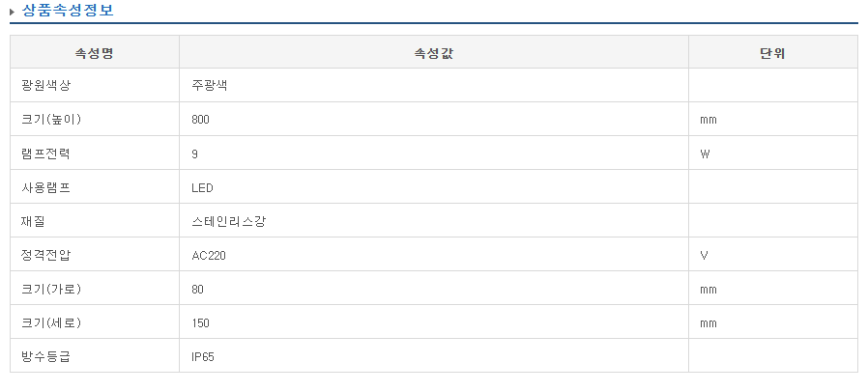
Task: Select the 속성명 column header
Action: [95, 52]
